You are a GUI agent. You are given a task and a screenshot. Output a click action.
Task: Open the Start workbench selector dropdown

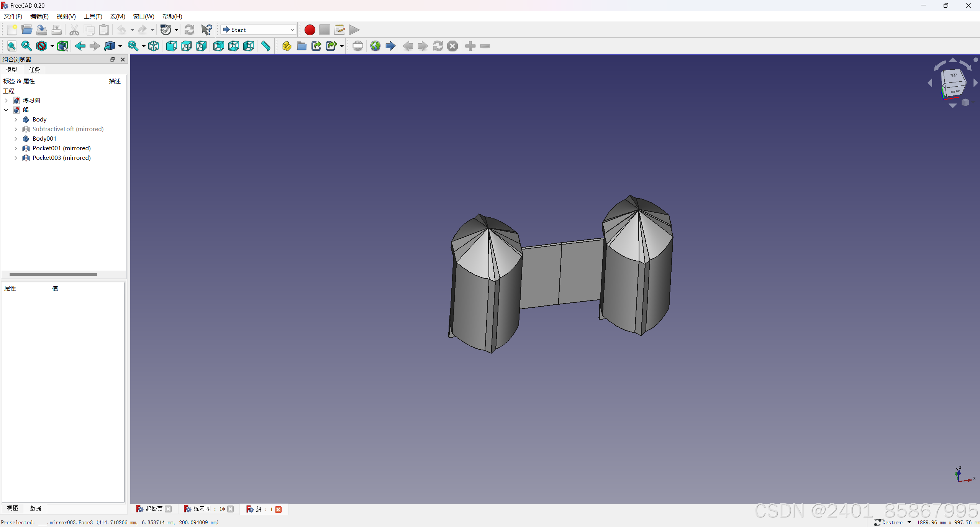point(259,30)
